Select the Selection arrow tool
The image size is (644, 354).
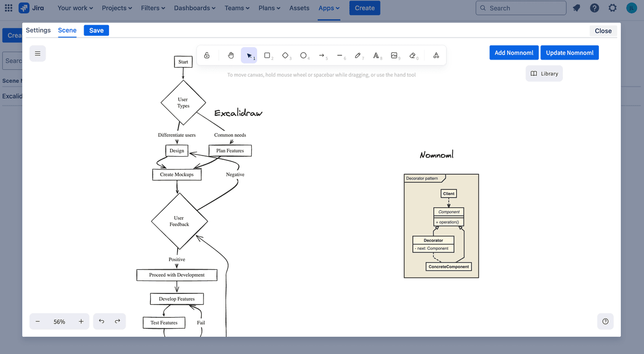249,55
